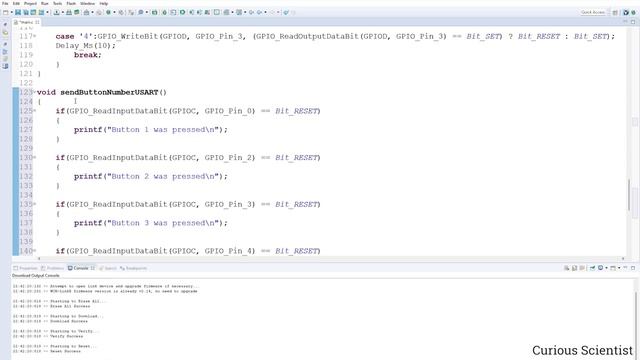Image resolution: width=640 pixels, height=360 pixels.
Task: Click the 'Button 3 was pressed' printf line
Action: pos(151,223)
